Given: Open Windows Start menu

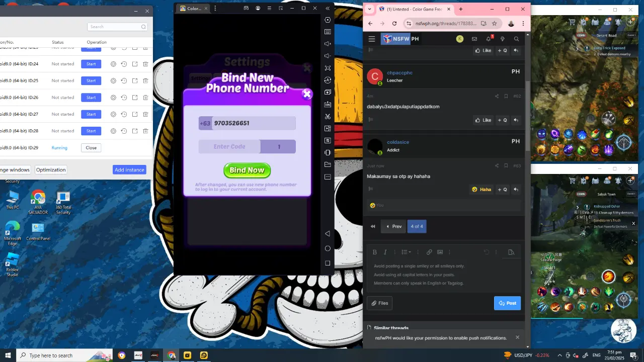Looking at the screenshot, I should click(8, 355).
